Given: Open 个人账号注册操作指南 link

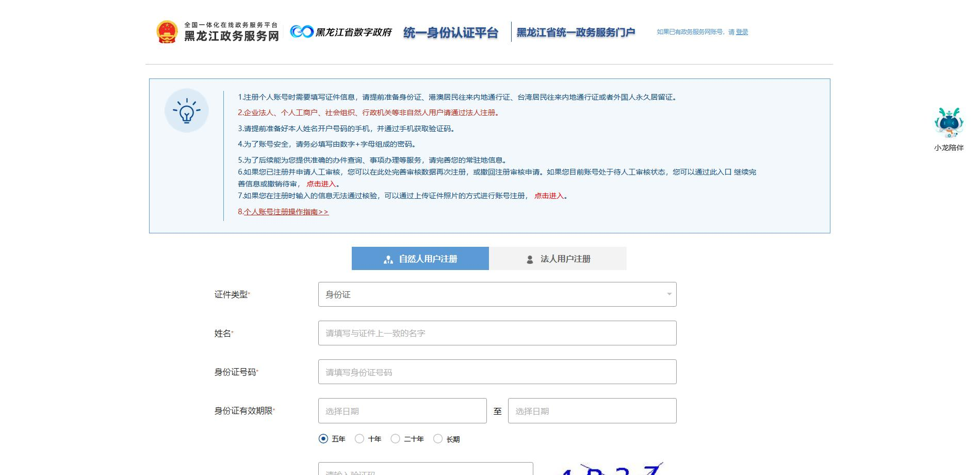Looking at the screenshot, I should (x=286, y=212).
